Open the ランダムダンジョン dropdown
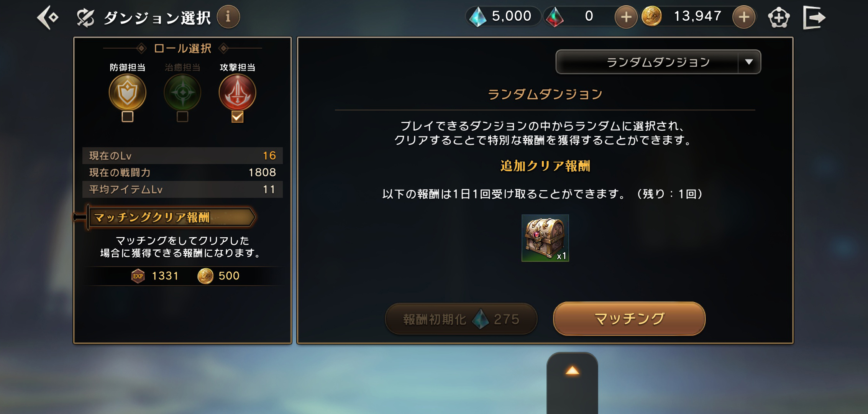868x414 pixels. [658, 62]
